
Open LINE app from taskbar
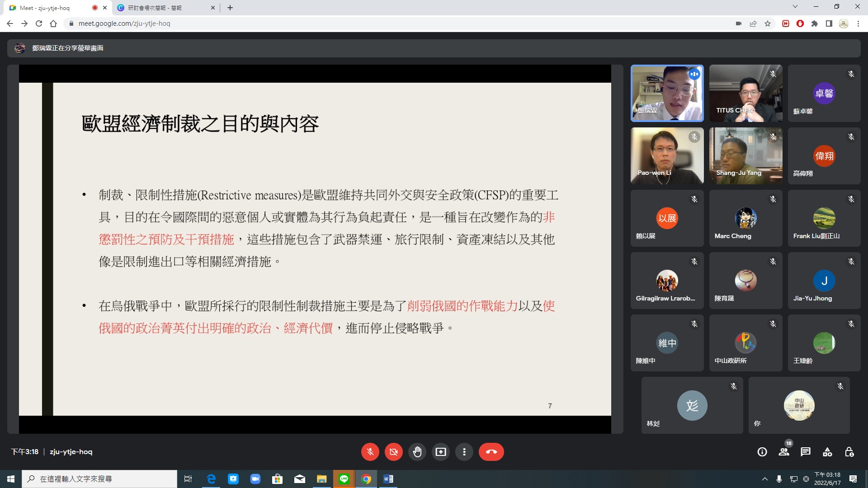pyautogui.click(x=344, y=479)
